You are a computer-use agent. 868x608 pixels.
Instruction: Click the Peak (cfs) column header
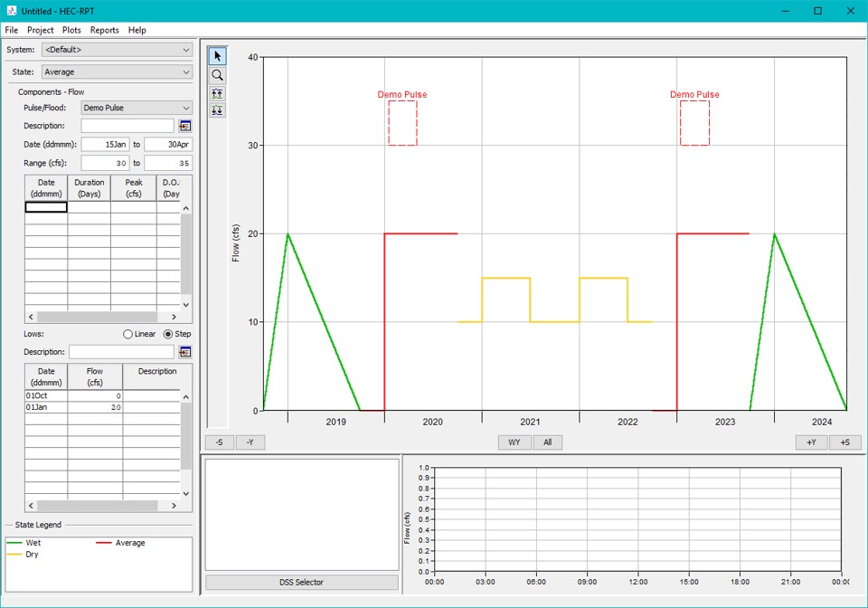134,188
